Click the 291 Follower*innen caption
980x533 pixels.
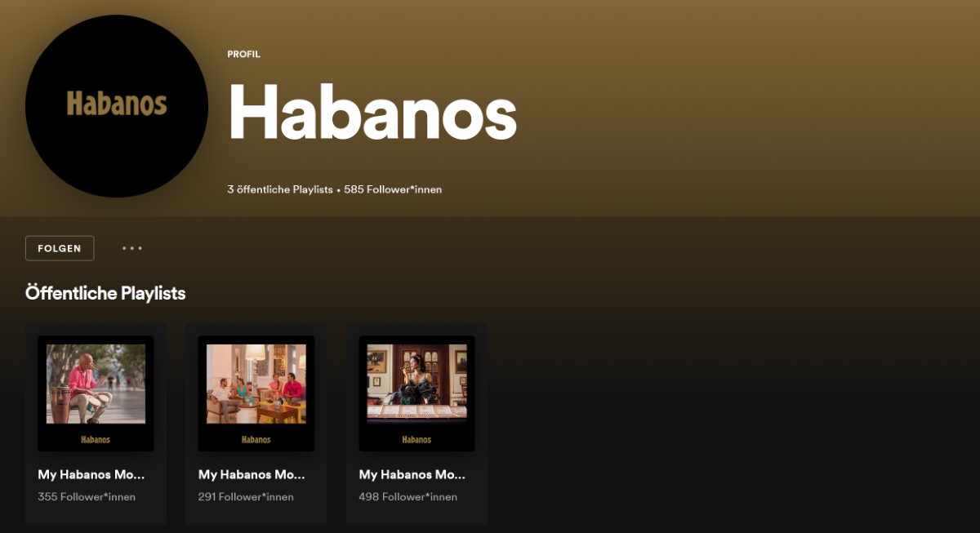[246, 496]
